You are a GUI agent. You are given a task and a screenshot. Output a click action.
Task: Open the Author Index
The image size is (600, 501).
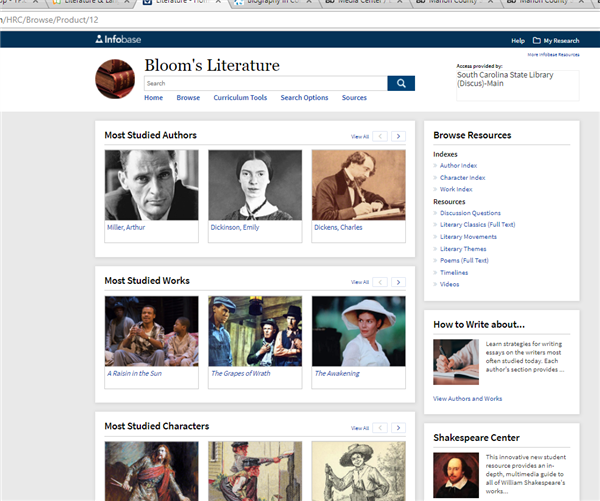pos(458,166)
